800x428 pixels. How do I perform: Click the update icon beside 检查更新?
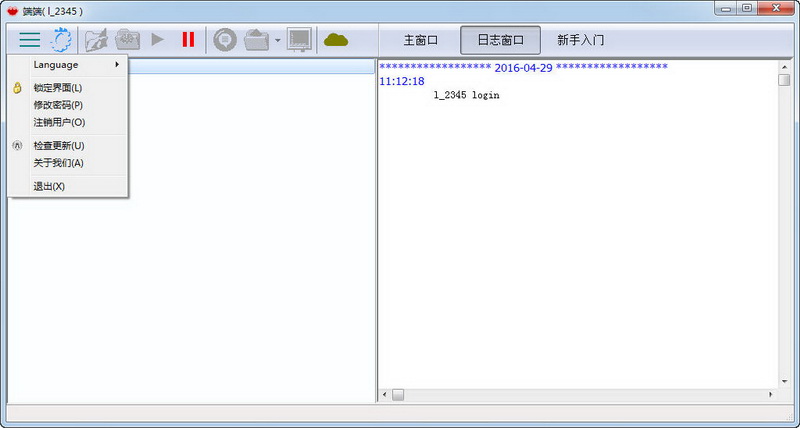[x=17, y=145]
